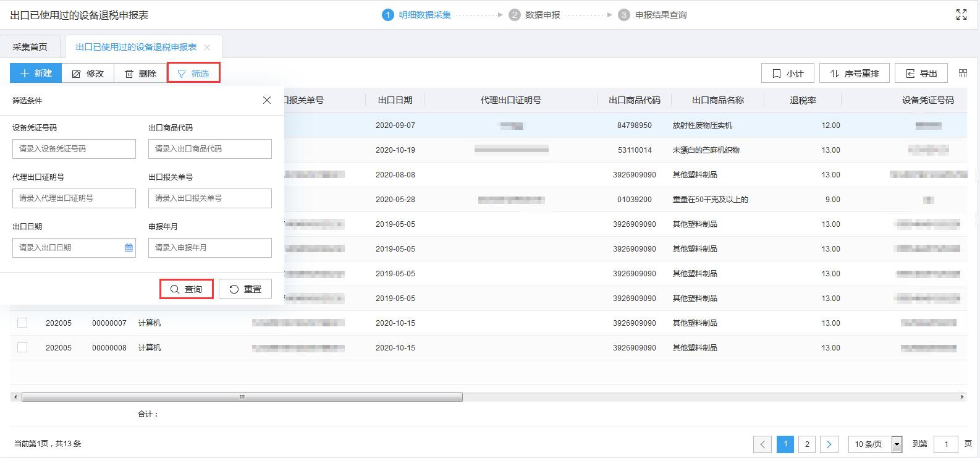Click the 查询 search button

point(186,289)
